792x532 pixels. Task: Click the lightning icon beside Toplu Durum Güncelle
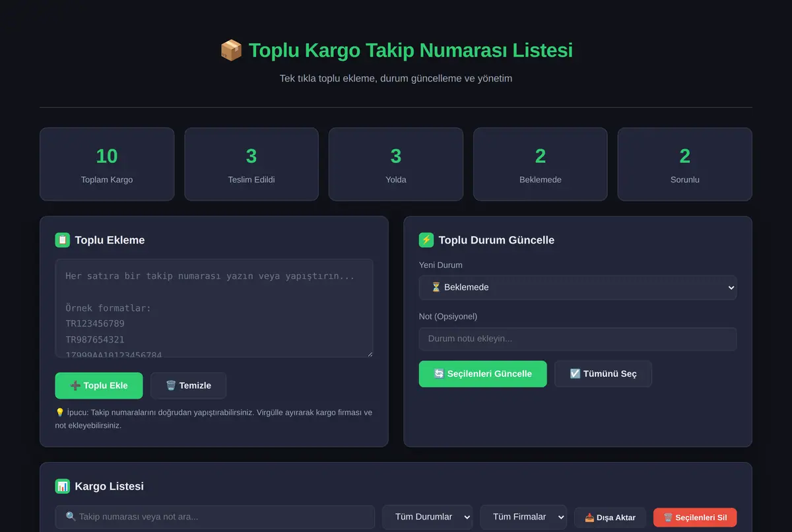[x=426, y=240]
